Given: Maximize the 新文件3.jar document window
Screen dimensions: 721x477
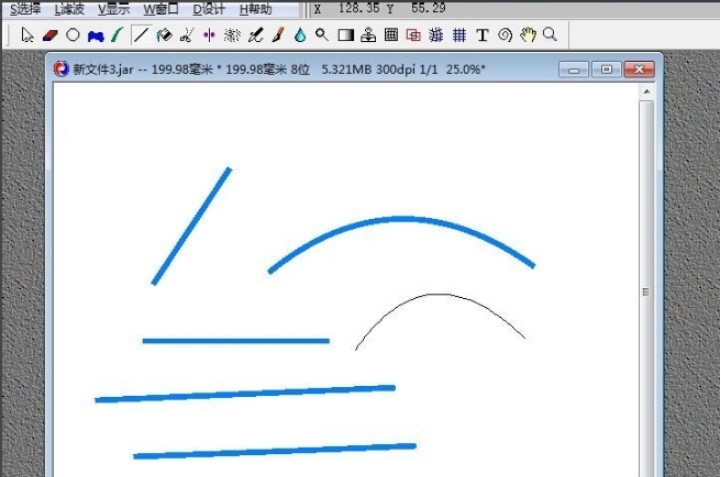Looking at the screenshot, I should point(606,69).
